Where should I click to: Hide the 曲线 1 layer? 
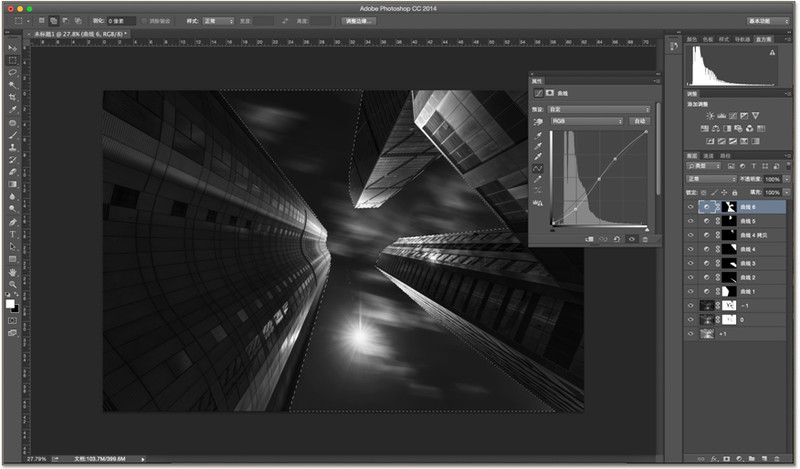tap(690, 291)
